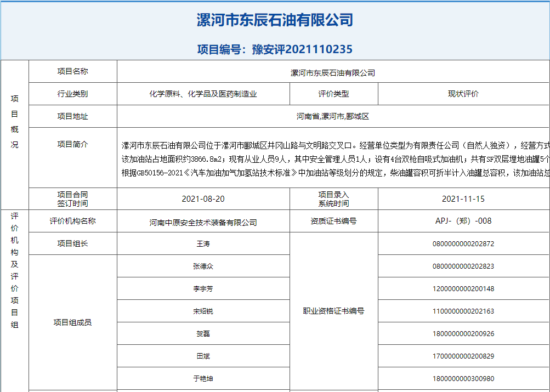Select certificate number 1800000000300980
This screenshot has width=550, height=392.
(x=463, y=378)
